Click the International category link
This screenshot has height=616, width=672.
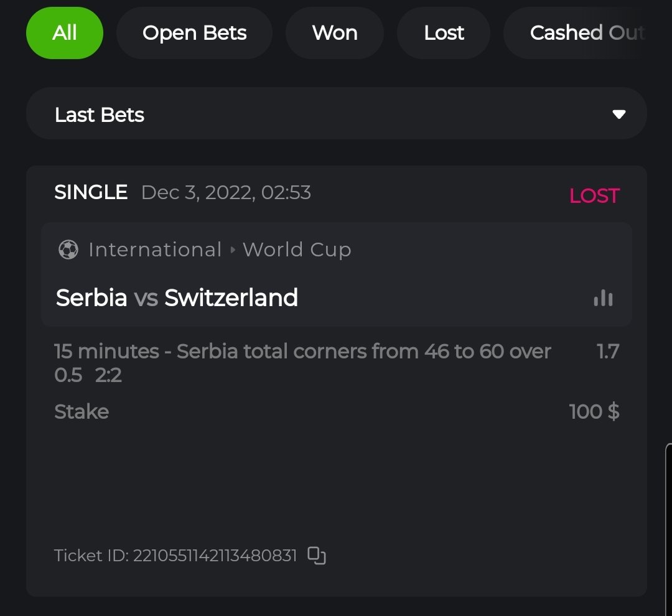[155, 250]
